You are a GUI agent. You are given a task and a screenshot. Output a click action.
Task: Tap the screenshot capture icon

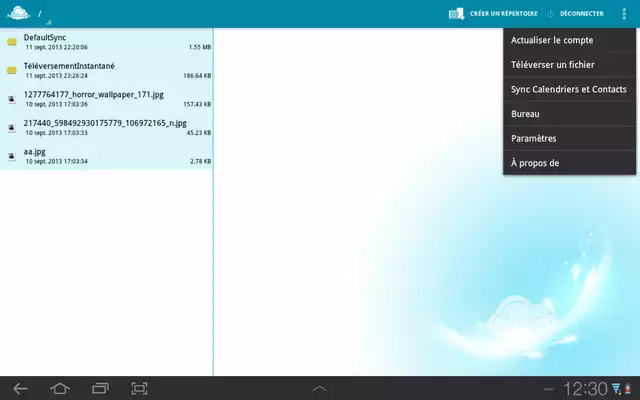(139, 389)
